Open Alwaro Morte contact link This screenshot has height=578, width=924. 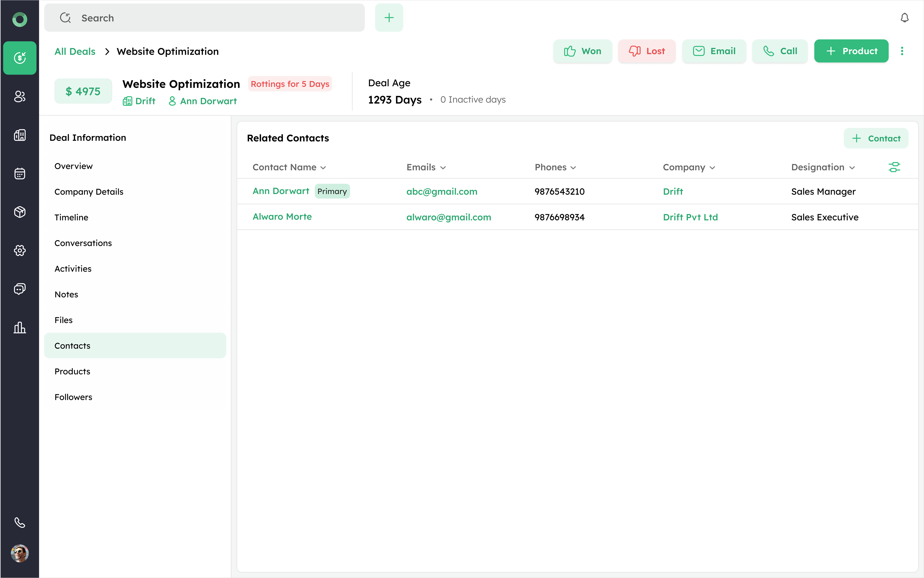coord(282,217)
